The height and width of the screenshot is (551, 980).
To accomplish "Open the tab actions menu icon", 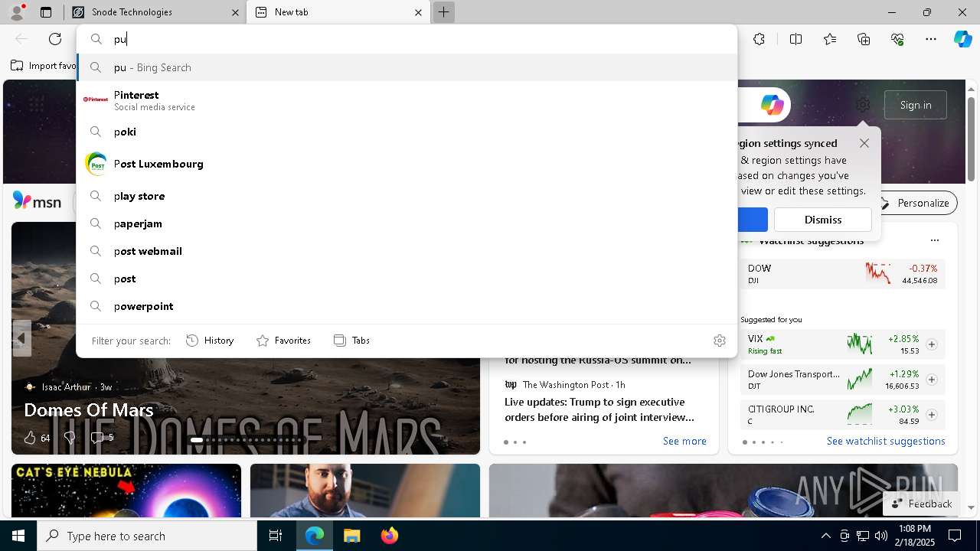I will [x=46, y=12].
